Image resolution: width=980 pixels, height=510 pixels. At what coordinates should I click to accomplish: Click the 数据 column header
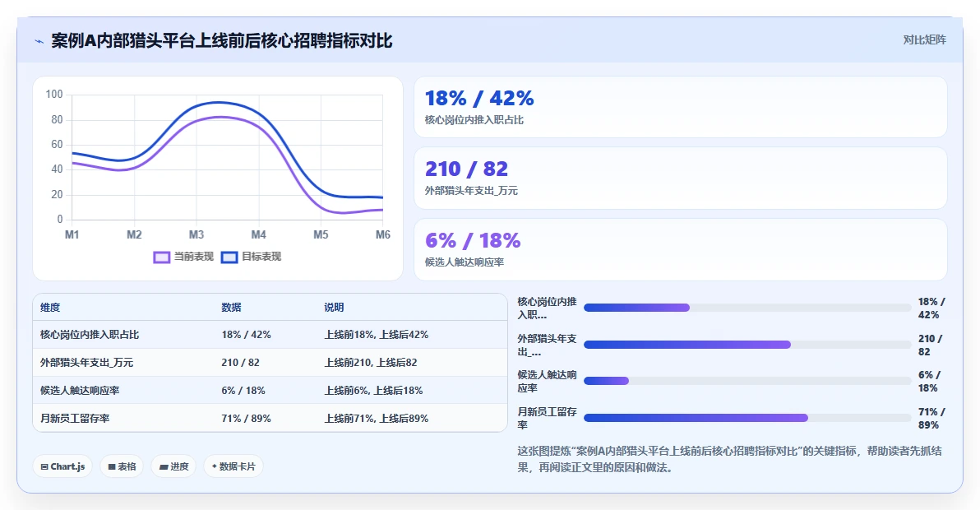pos(231,308)
